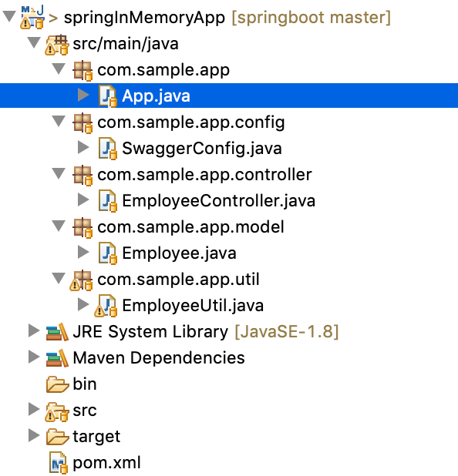Select the Employee.java file name

coord(179,253)
